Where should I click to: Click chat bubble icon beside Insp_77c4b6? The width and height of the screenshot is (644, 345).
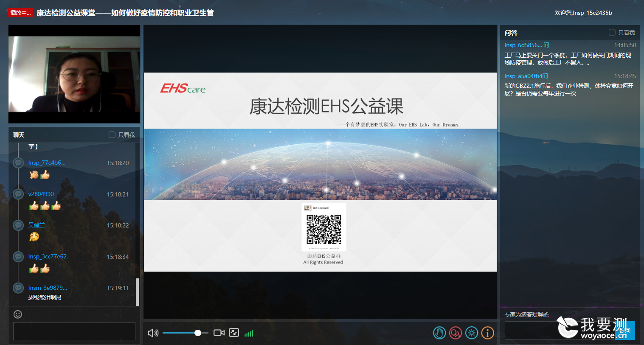(18, 163)
